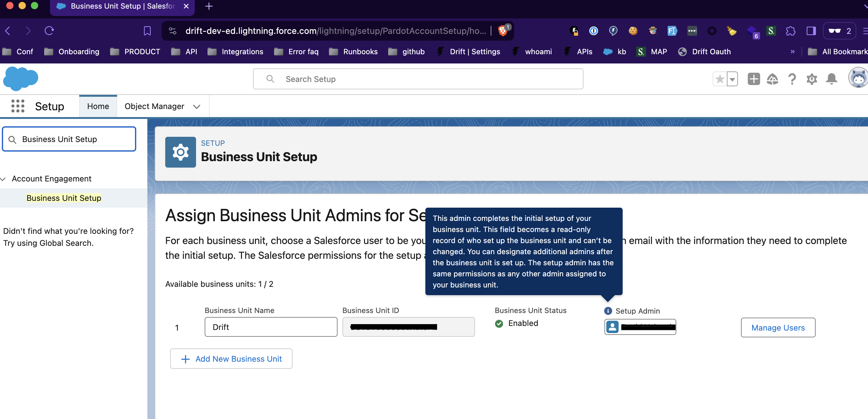Bookmark this page icon

(x=147, y=31)
